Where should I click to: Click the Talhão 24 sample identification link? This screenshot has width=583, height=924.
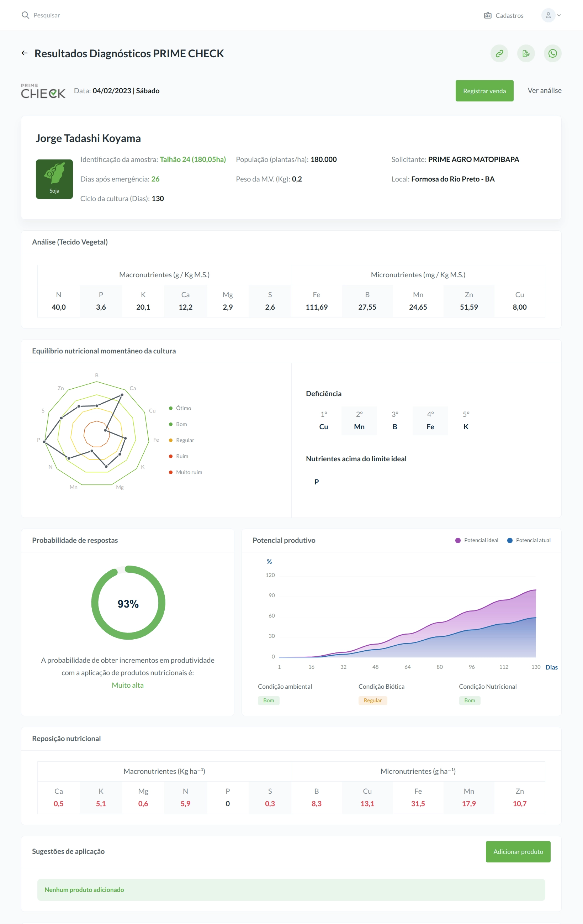tap(192, 159)
